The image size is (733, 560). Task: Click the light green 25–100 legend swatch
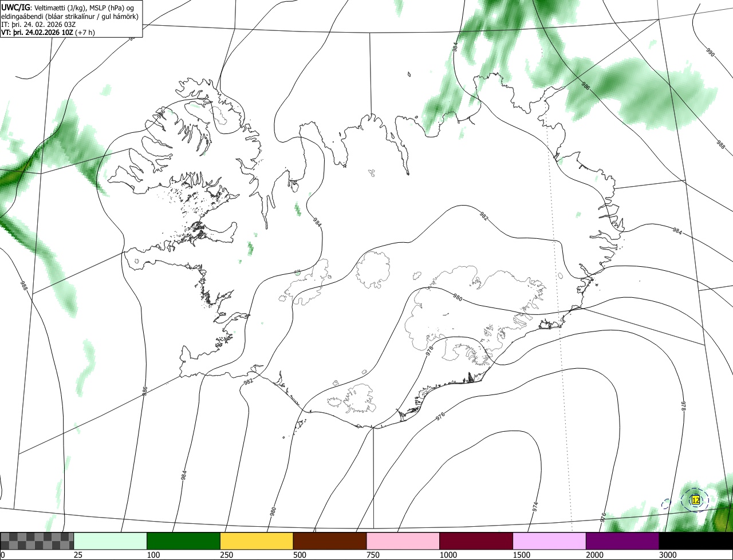click(x=111, y=541)
